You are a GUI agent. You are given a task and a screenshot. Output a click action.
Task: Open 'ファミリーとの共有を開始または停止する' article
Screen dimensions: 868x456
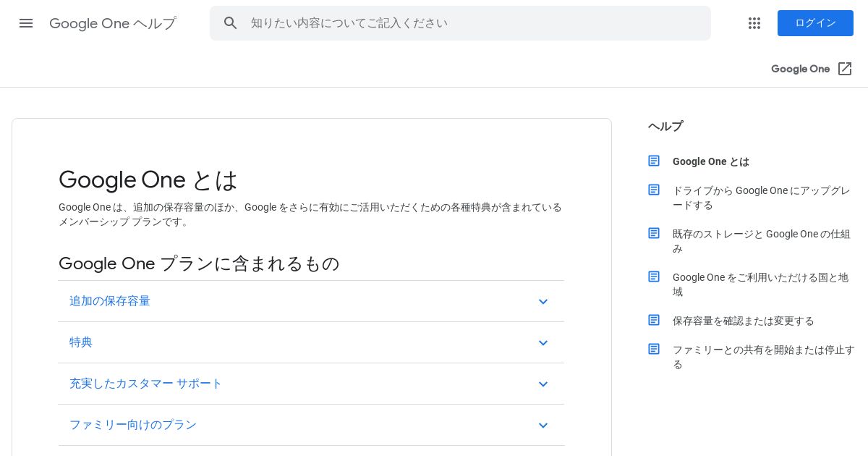(x=764, y=357)
